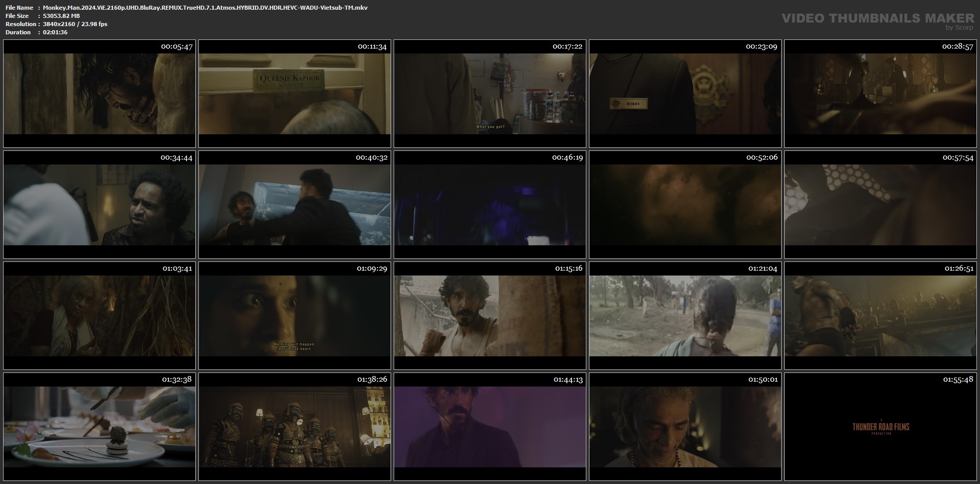Click the 00:11:34 timestamp label
Viewport: 980px width, 484px height.
(372, 47)
